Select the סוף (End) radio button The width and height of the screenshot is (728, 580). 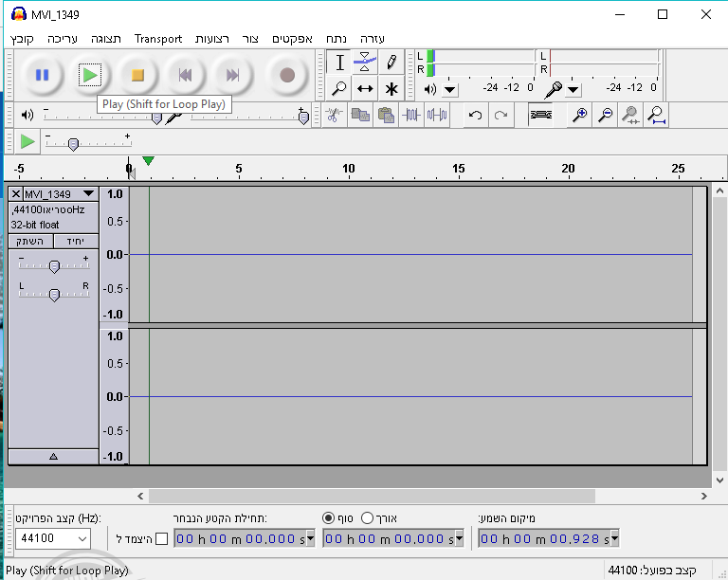pyautogui.click(x=329, y=518)
